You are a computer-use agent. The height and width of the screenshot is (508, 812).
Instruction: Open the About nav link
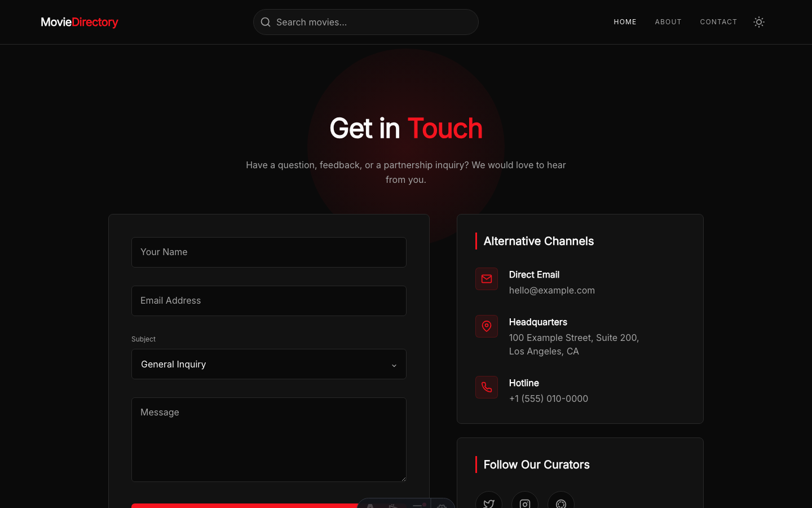pyautogui.click(x=668, y=22)
